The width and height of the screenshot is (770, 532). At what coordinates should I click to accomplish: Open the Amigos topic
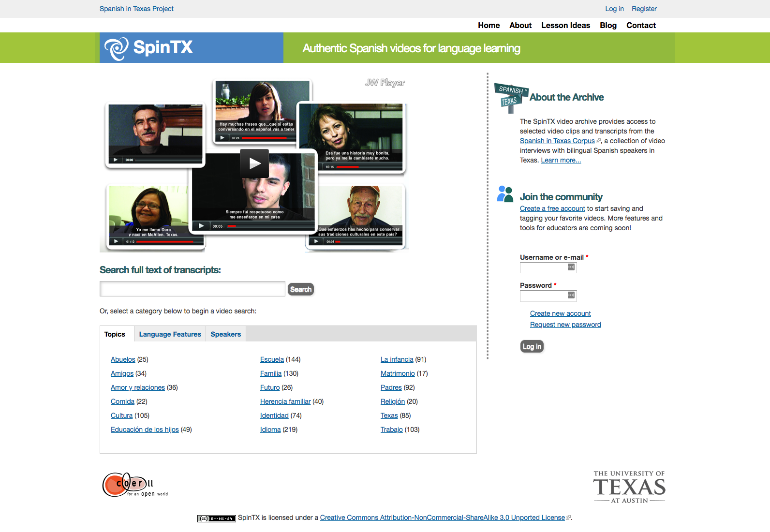tap(122, 373)
